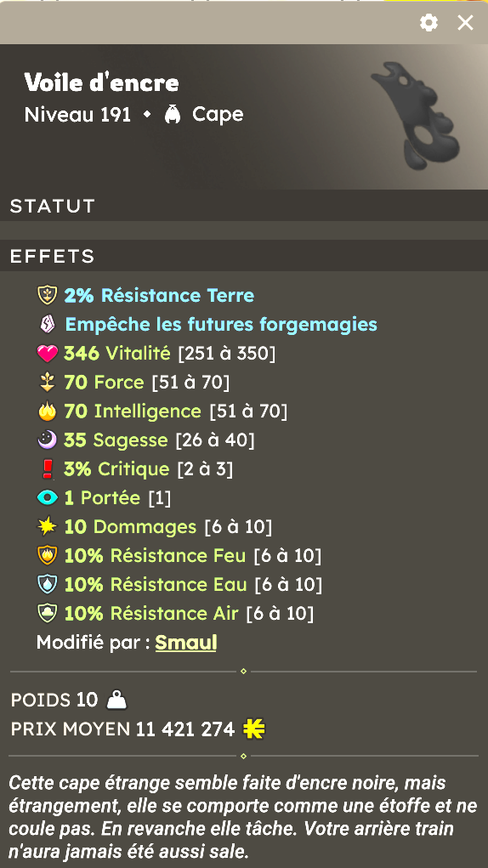Click the forgemagie rune icon
488x868 pixels.
coord(48,325)
